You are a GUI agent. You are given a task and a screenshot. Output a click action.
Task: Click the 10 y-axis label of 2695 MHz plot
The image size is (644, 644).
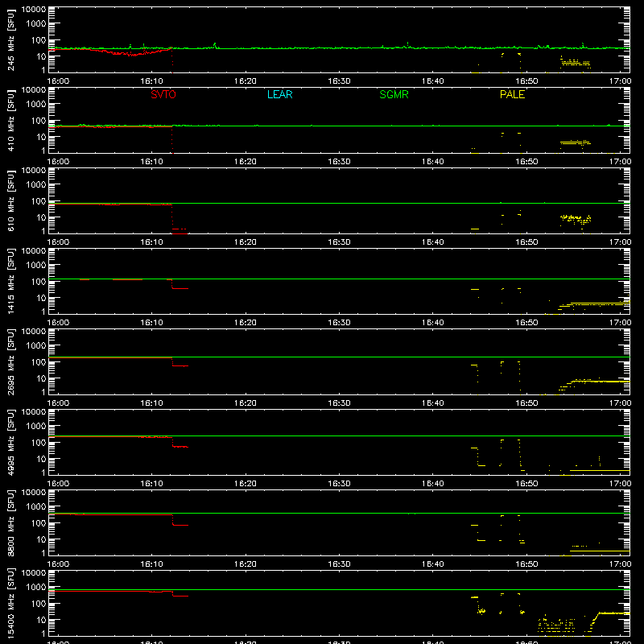click(x=41, y=378)
